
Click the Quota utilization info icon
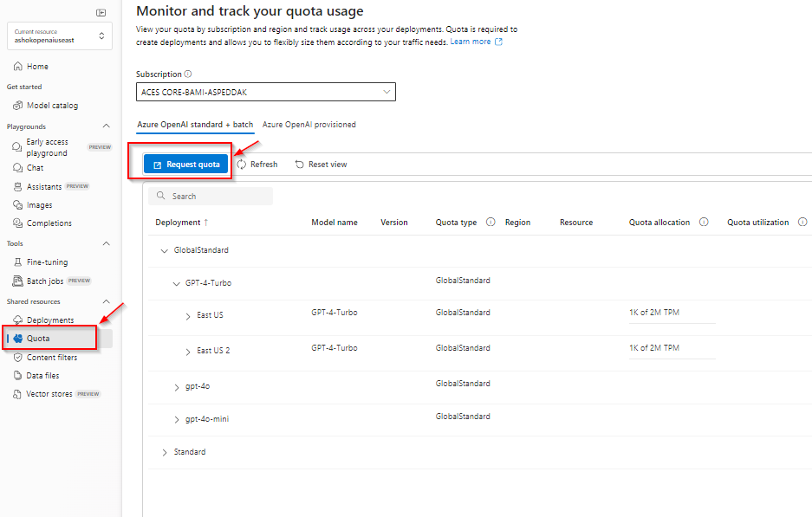pos(802,222)
